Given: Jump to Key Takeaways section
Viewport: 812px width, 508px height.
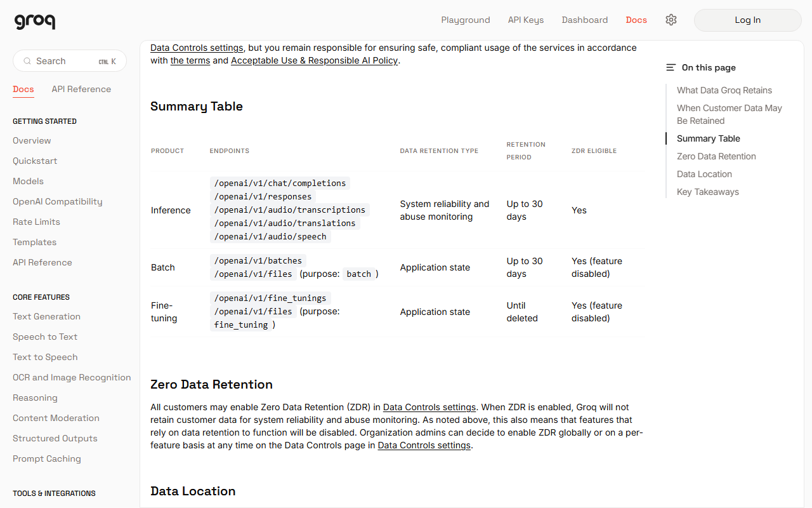Looking at the screenshot, I should click(708, 192).
